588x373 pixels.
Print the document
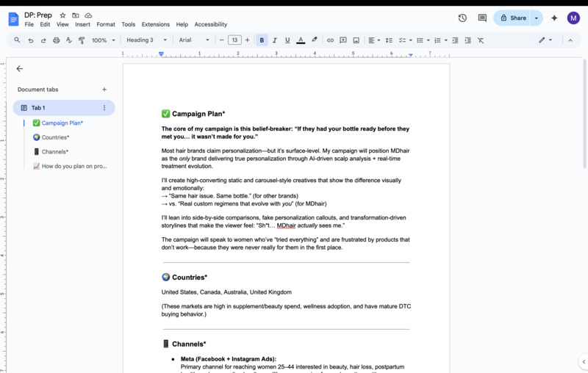57,40
